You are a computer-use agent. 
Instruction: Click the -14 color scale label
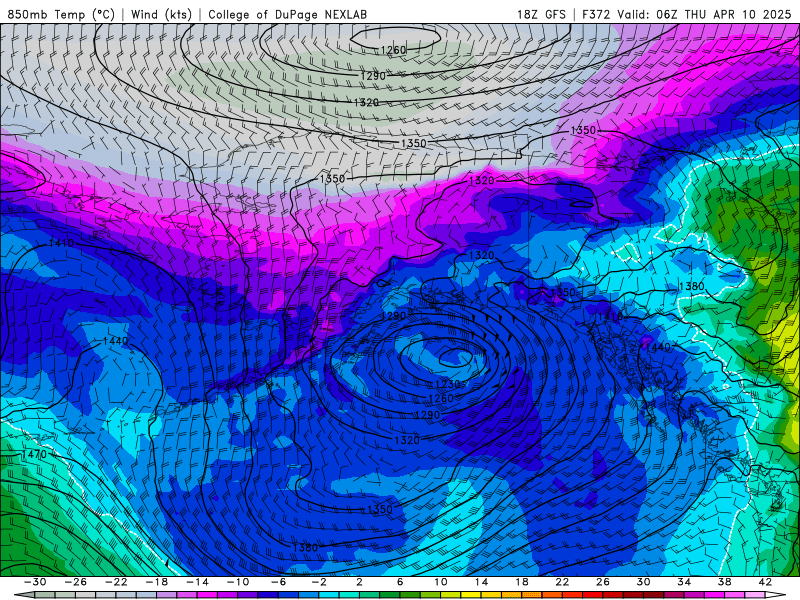tap(197, 582)
